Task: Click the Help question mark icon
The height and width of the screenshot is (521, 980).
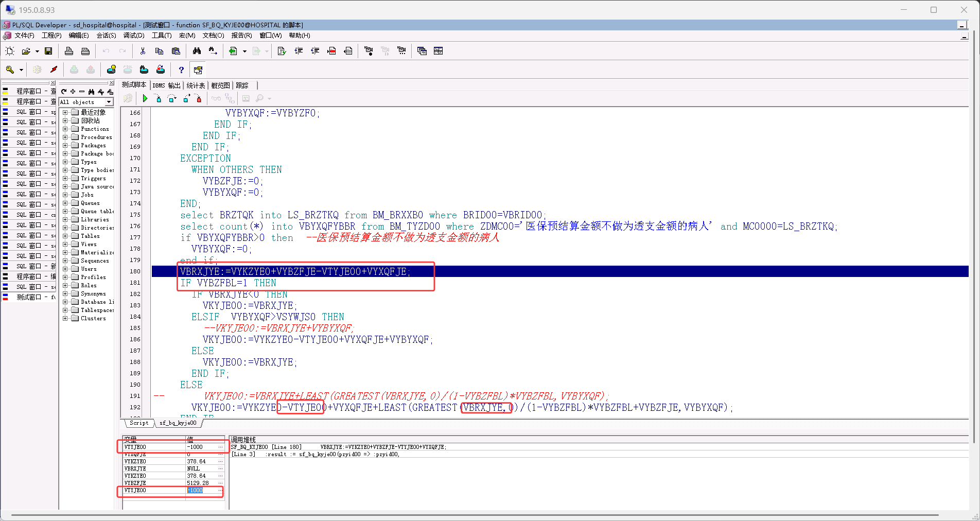Action: coord(181,70)
